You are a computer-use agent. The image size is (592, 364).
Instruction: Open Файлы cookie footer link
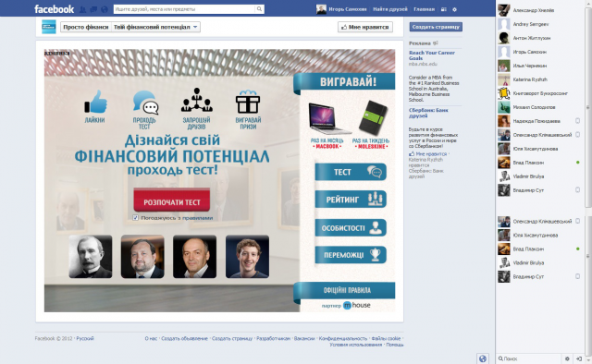[386, 338]
